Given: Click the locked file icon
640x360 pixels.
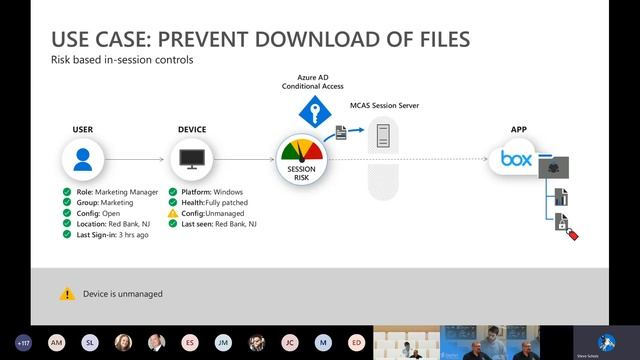Looking at the screenshot, I should [561, 222].
